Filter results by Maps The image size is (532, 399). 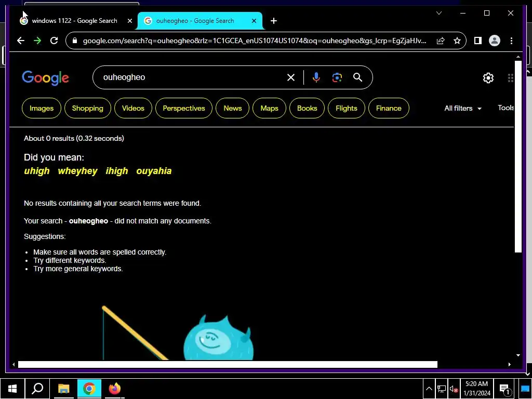pos(270,108)
